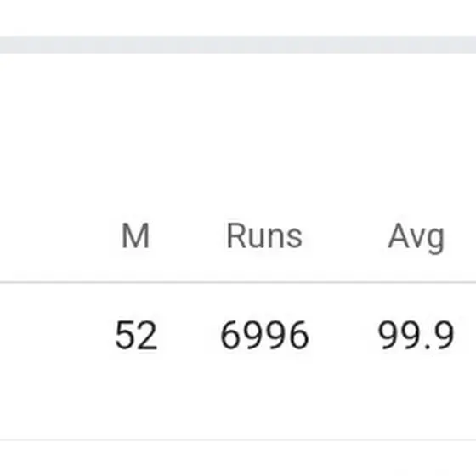Select the Avg column header

coord(416,237)
